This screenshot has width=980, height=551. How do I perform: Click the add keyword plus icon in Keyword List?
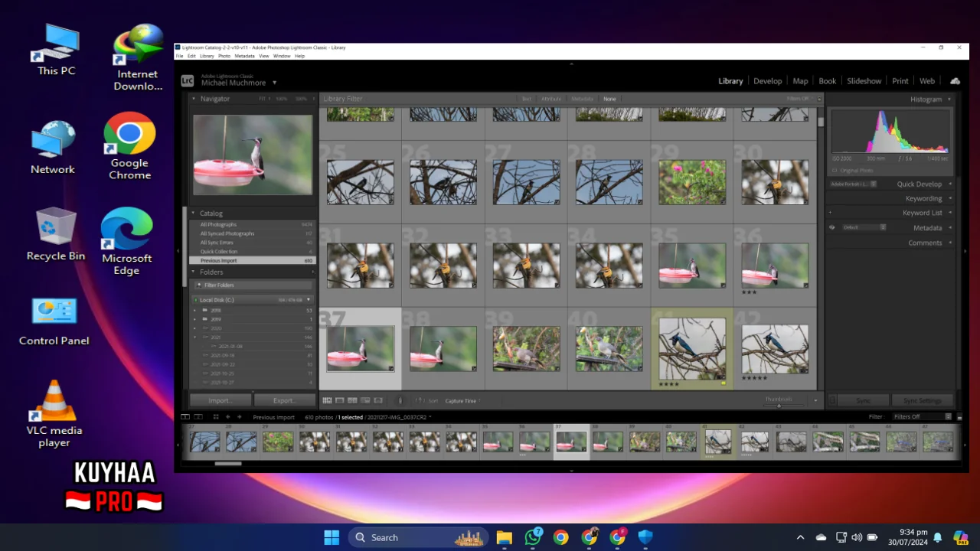coord(829,213)
